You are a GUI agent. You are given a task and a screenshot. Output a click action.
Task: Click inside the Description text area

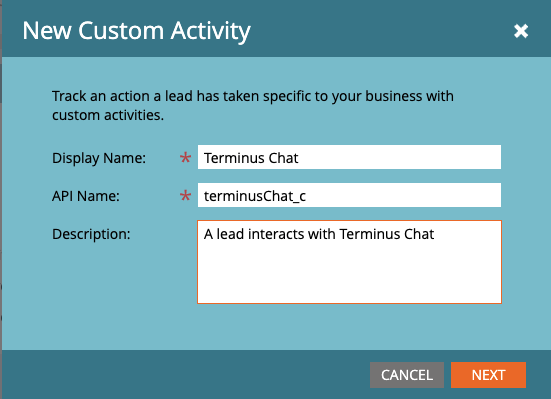pyautogui.click(x=349, y=262)
